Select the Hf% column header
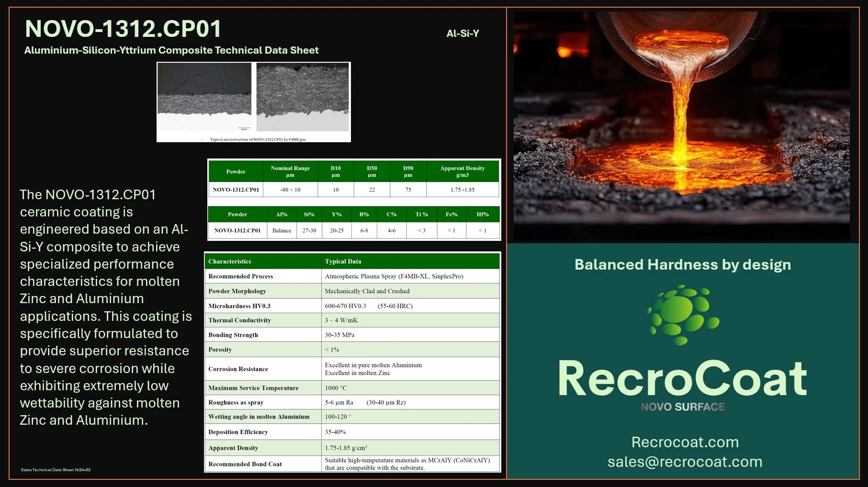Viewport: 868px width, 487px height. point(483,214)
